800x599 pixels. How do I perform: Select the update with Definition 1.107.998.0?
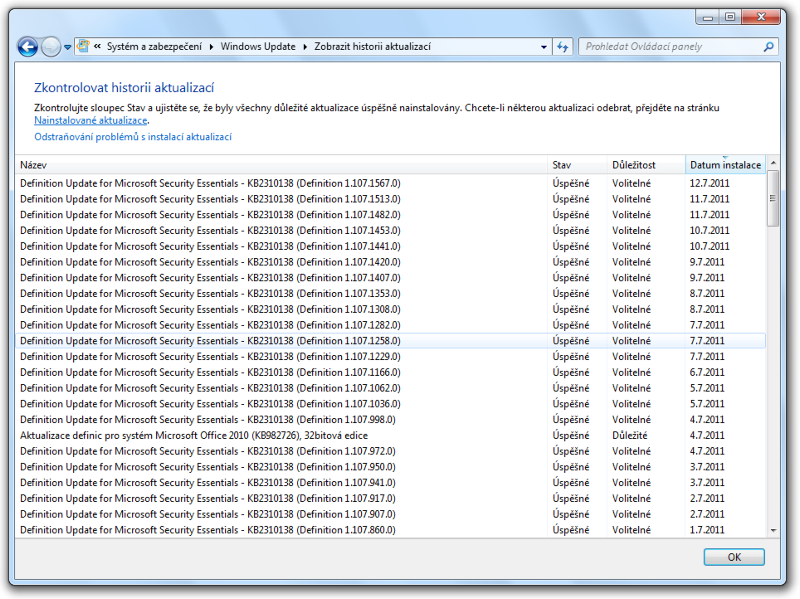click(x=391, y=420)
